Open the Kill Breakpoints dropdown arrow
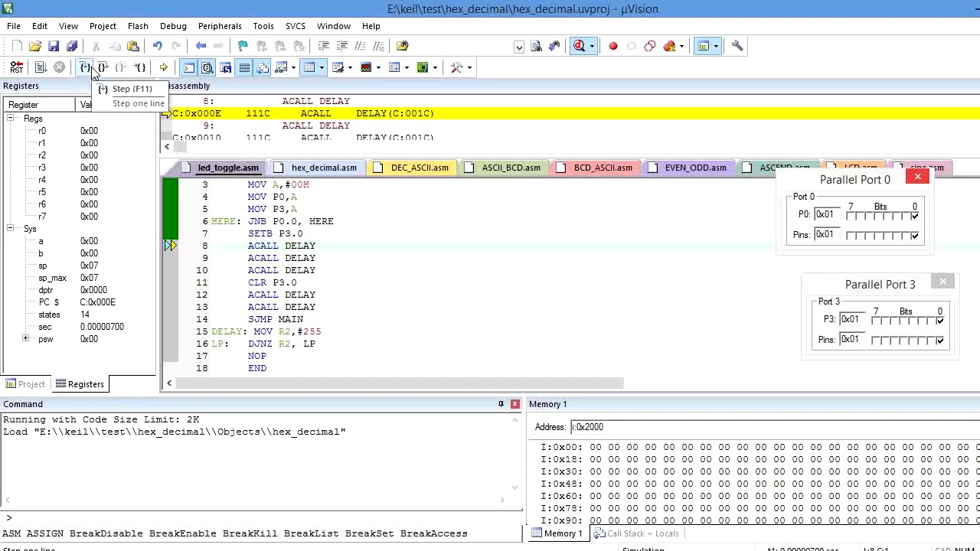The height and width of the screenshot is (551, 980). tap(681, 46)
